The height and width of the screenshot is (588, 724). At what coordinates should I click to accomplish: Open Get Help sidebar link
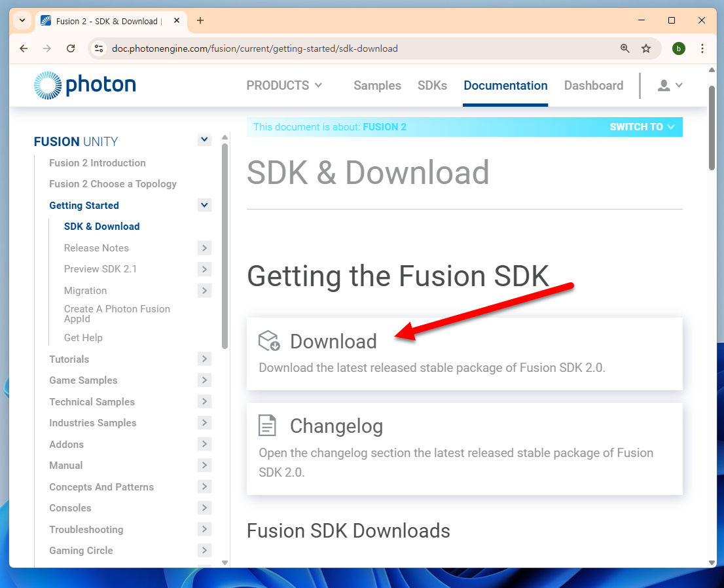point(83,338)
